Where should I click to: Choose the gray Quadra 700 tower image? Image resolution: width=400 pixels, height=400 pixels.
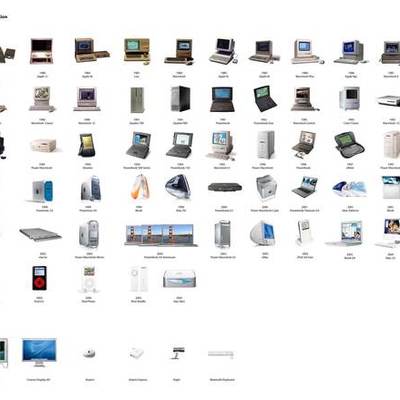click(137, 100)
